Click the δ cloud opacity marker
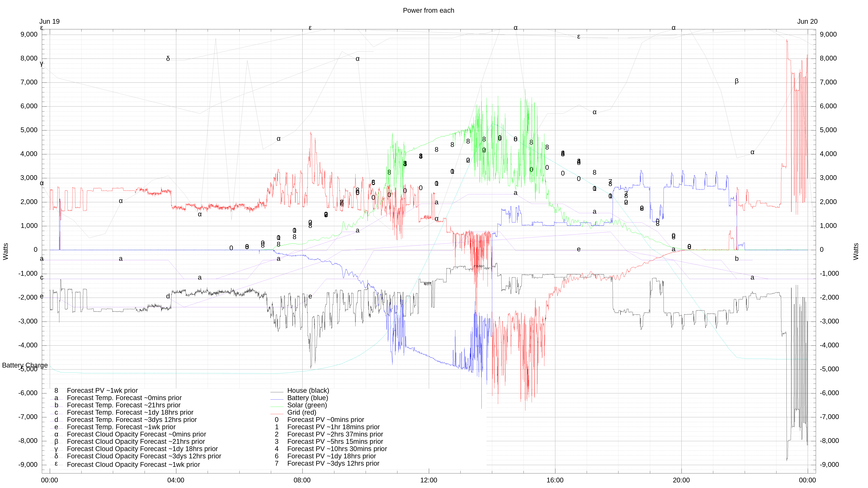 168,59
